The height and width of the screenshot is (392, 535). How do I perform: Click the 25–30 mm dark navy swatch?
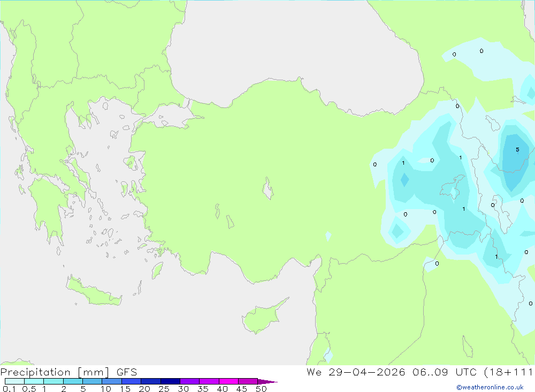pos(170,381)
